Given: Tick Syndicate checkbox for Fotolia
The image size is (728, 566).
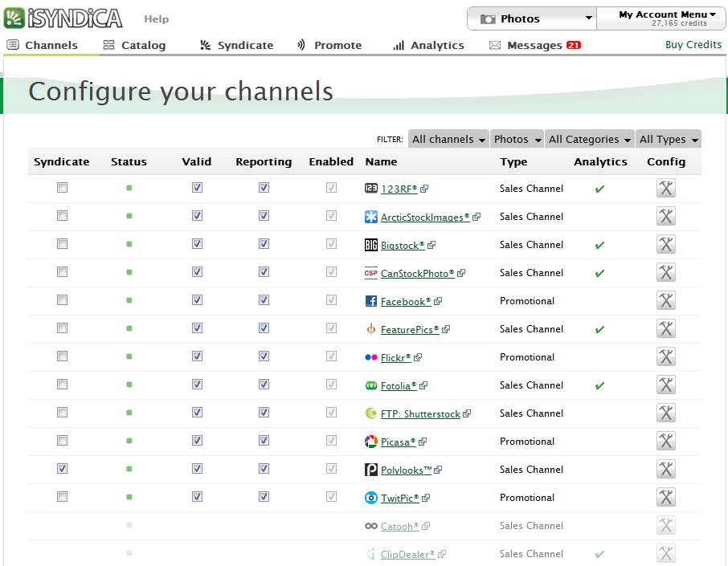Looking at the screenshot, I should coord(62,384).
